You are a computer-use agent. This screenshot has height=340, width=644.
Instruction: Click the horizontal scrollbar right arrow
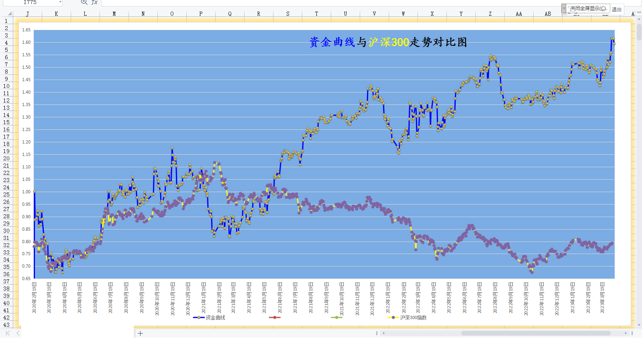(x=626, y=333)
